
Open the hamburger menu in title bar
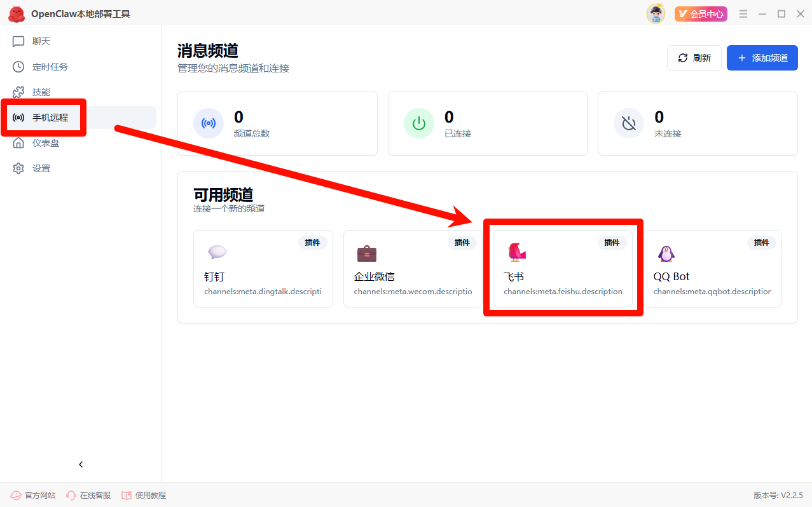[743, 13]
